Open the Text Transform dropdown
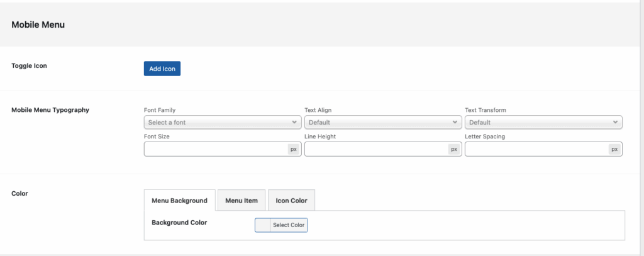This screenshot has height=256, width=644. (x=543, y=122)
